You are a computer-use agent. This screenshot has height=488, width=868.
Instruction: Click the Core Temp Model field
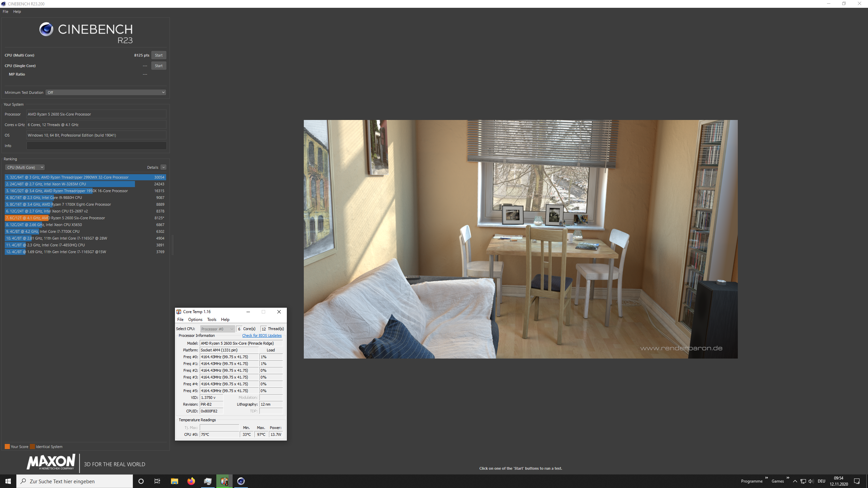point(241,343)
